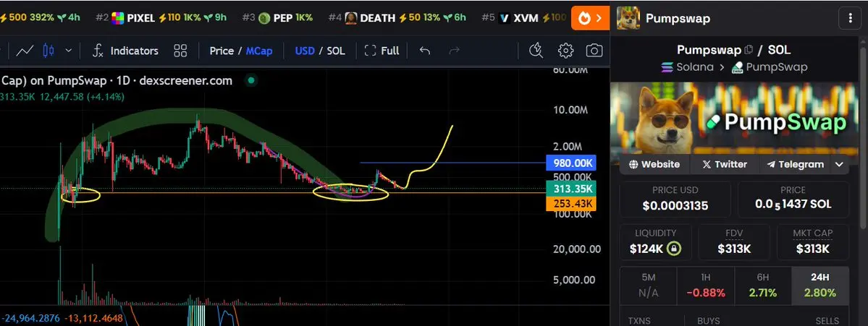Open the trending fire button

590,18
